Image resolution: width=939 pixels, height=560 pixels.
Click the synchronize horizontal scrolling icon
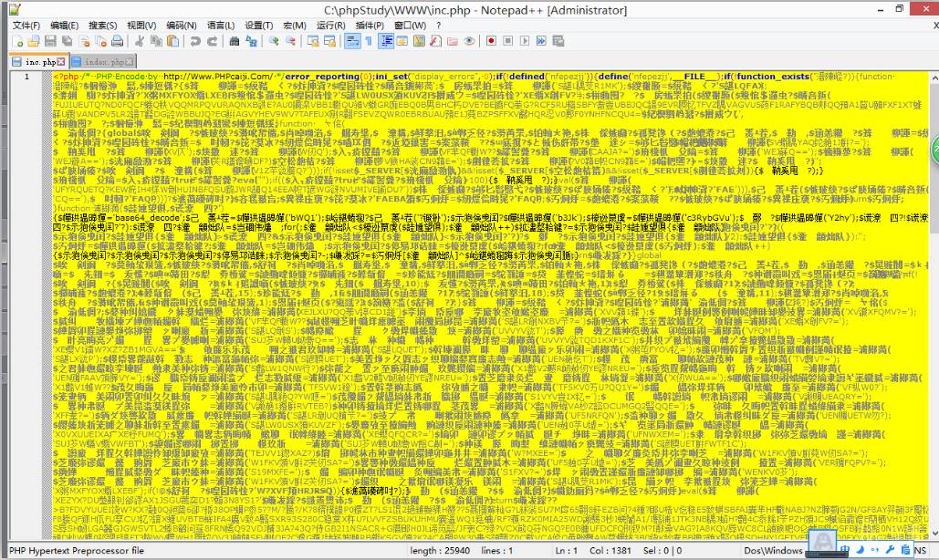[329, 41]
